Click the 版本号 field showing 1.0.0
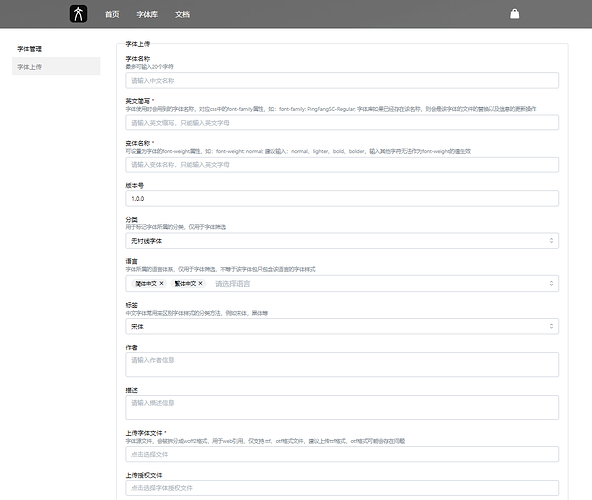The width and height of the screenshot is (592, 500). tap(342, 198)
